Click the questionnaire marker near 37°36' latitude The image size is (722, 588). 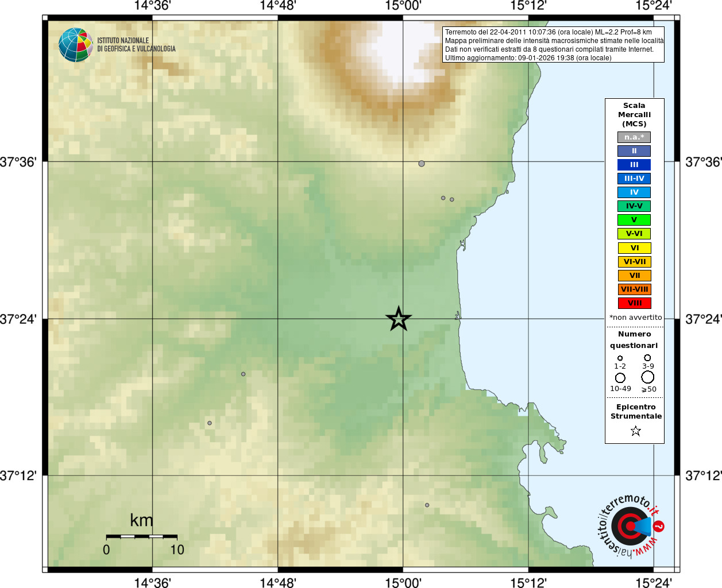coord(422,164)
